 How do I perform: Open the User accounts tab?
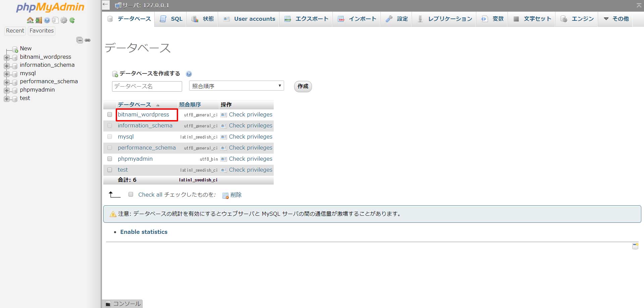(249, 19)
